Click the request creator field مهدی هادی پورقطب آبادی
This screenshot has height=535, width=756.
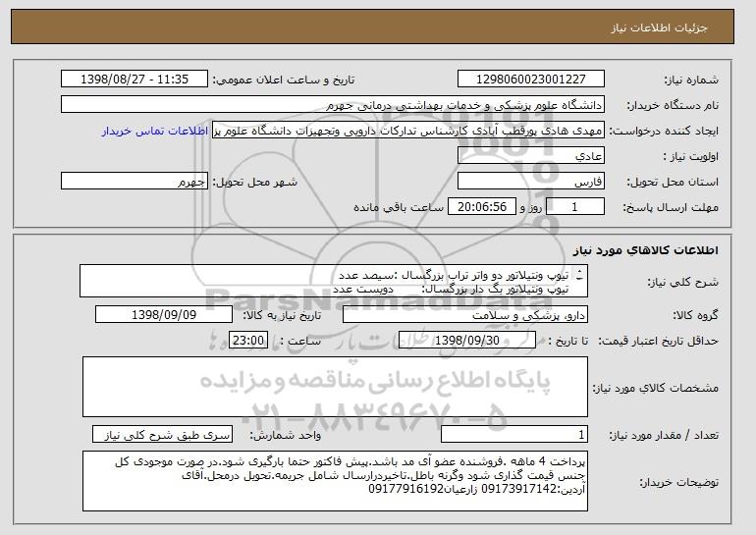tap(408, 131)
